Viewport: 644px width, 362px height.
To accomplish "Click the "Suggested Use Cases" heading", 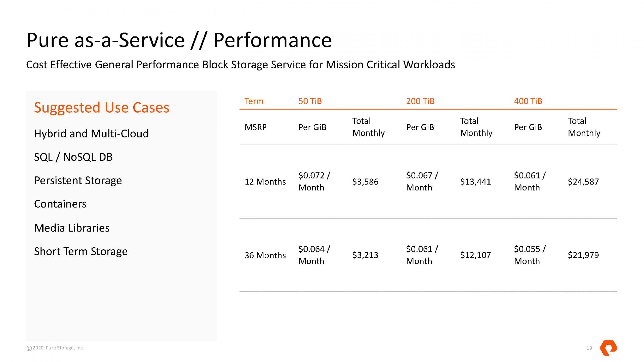I will (x=102, y=108).
